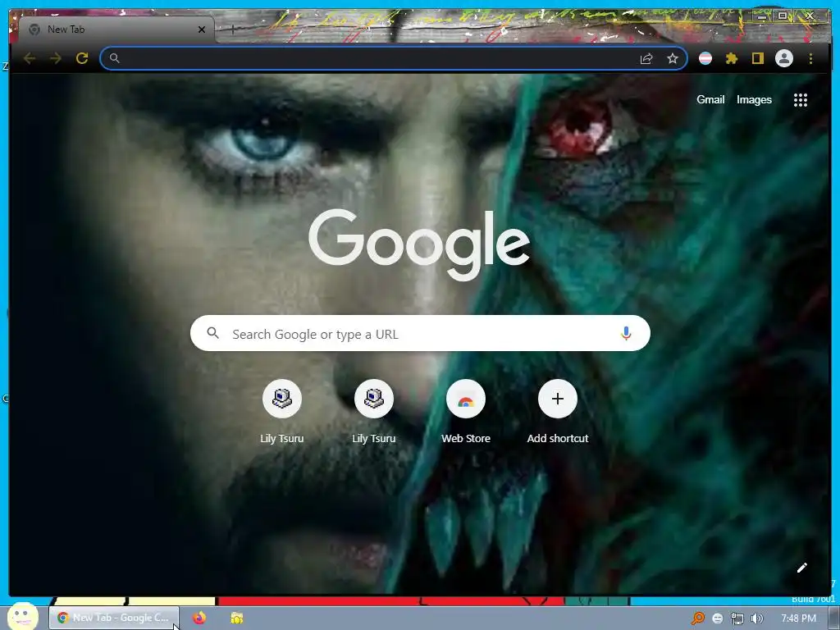Open the file explorer taskbar folder icon
This screenshot has width=840, height=630.
pos(237,618)
